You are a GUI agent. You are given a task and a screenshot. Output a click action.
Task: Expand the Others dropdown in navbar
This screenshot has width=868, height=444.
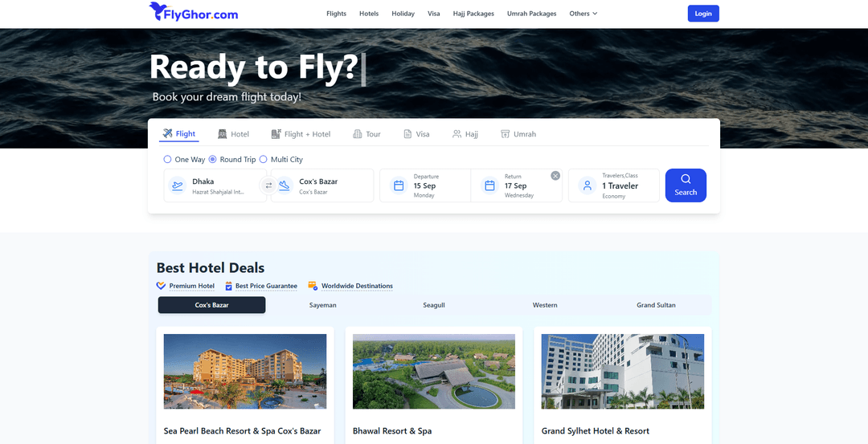pyautogui.click(x=583, y=14)
